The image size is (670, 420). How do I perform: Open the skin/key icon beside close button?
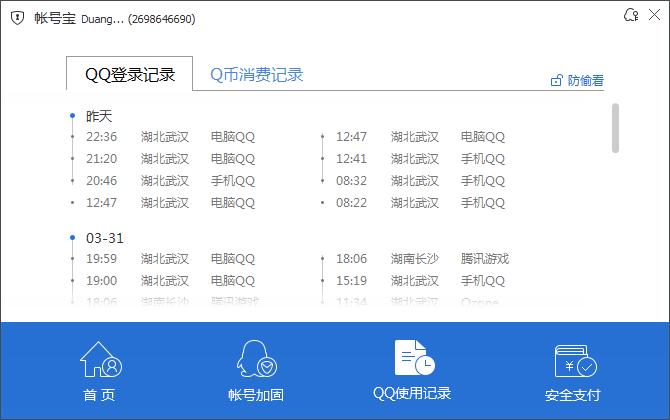[631, 15]
